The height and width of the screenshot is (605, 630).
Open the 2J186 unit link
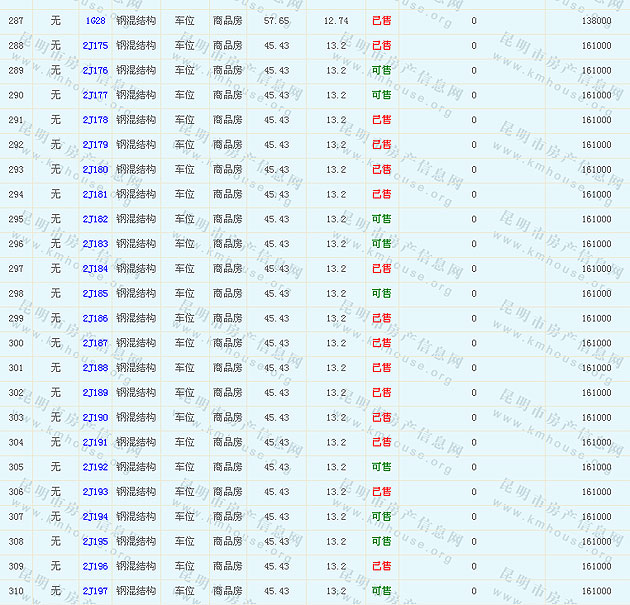tap(95, 319)
